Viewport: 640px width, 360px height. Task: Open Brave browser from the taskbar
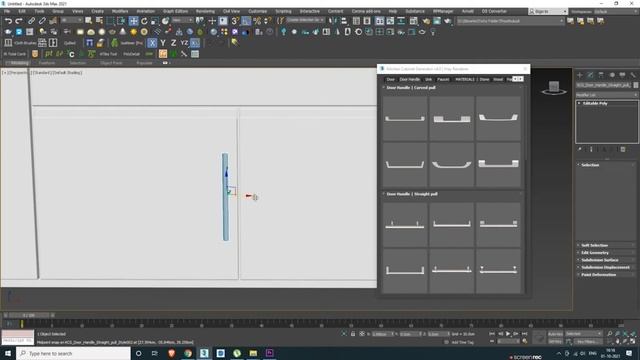[171, 353]
